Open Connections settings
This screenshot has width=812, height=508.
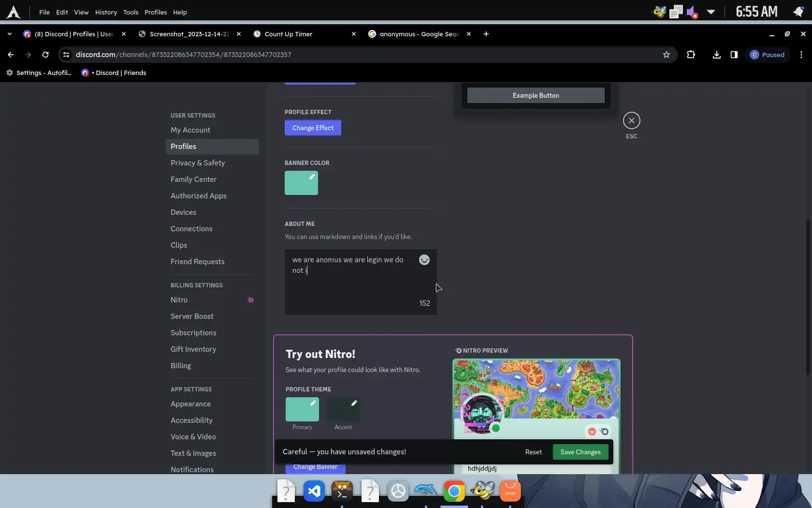coord(212,229)
